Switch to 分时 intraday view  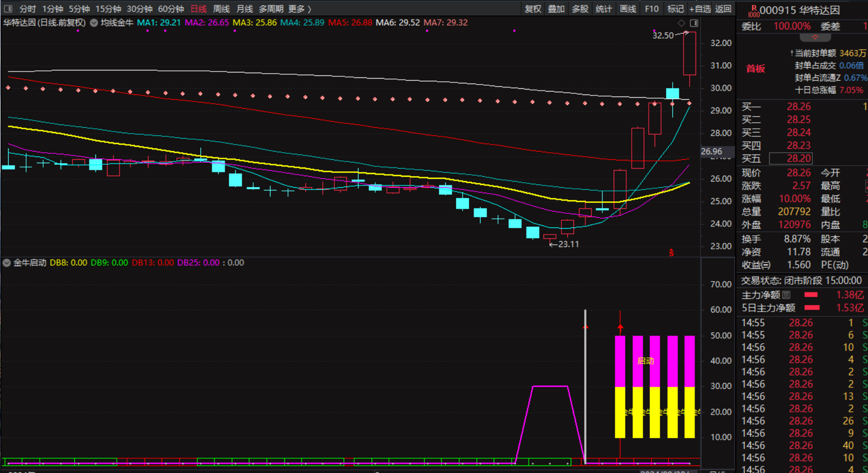[27, 9]
